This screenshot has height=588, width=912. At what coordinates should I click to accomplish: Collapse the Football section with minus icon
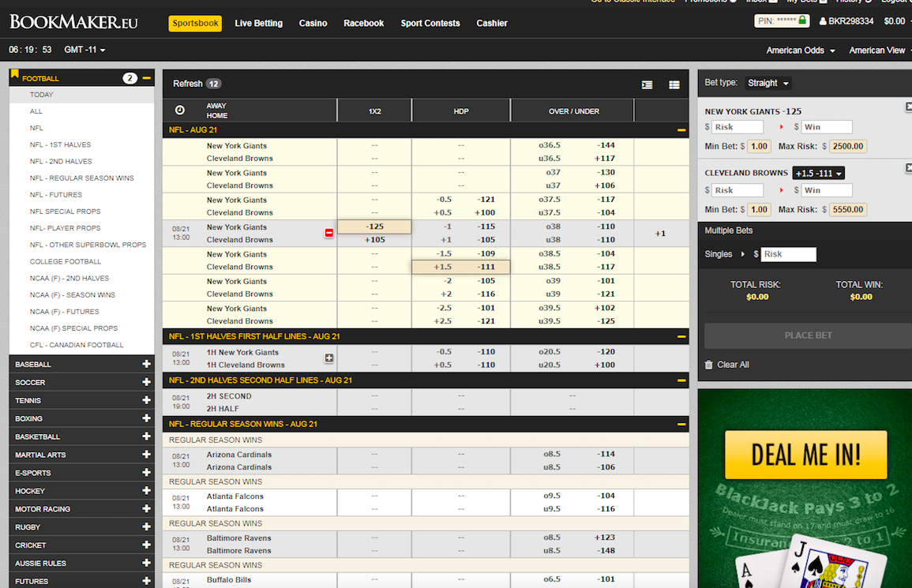[x=147, y=78]
